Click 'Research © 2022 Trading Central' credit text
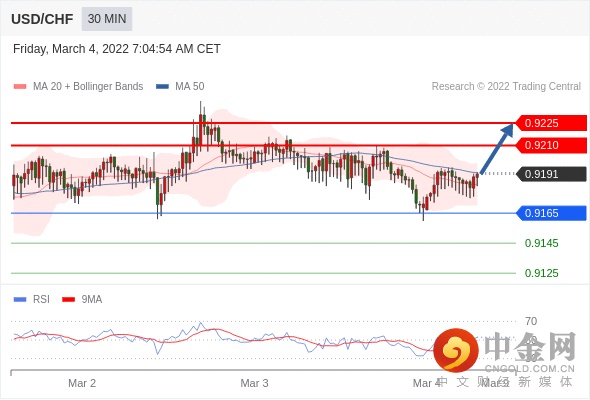Screen dimensions: 590x400 [x=506, y=87]
